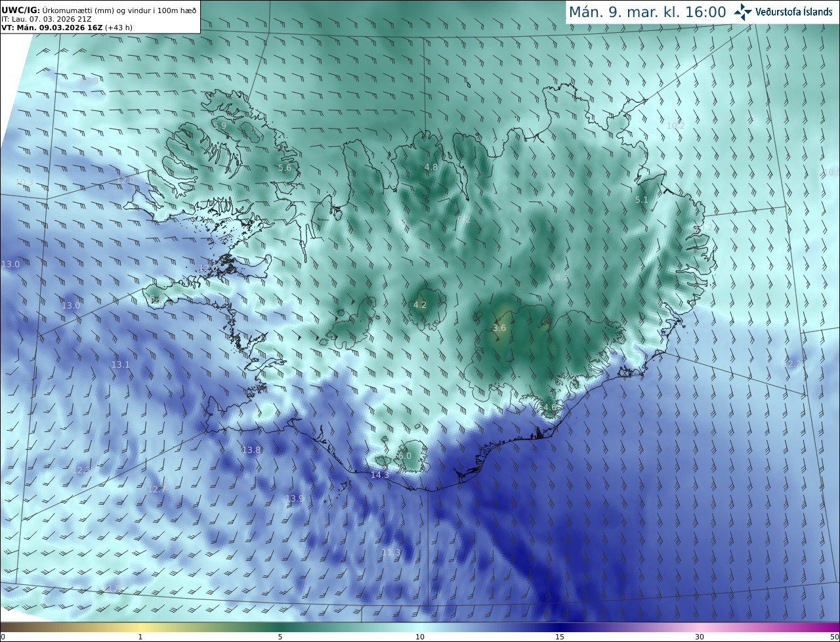Viewport: 840px width, 642px height.
Task: Click the 13.8 value off the southwest coast
Action: point(251,450)
